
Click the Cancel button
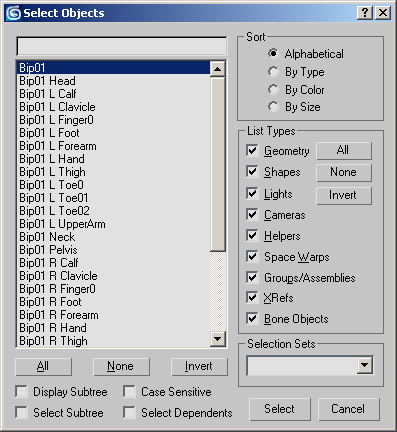349,409
